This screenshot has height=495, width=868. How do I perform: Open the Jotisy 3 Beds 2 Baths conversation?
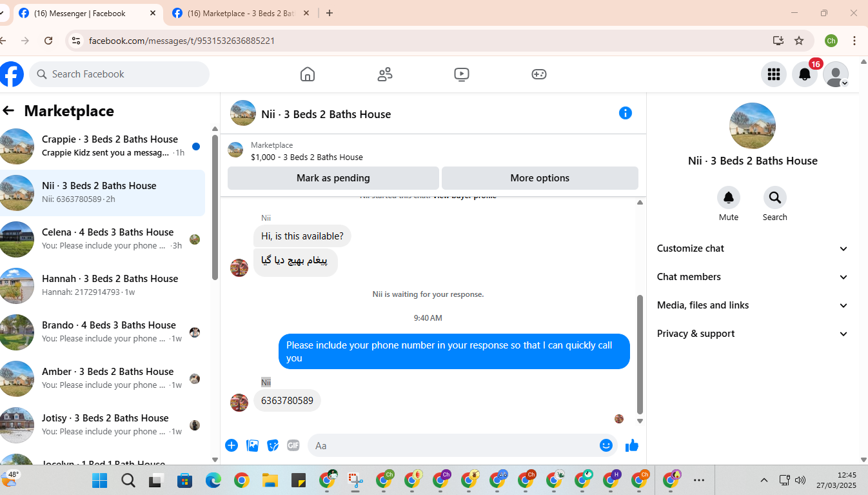tap(103, 425)
